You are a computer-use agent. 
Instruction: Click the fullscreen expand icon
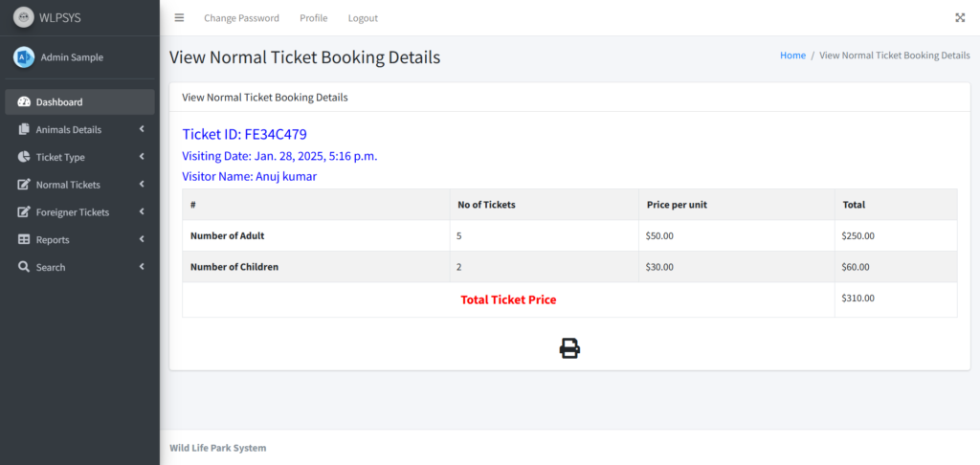[x=960, y=17]
